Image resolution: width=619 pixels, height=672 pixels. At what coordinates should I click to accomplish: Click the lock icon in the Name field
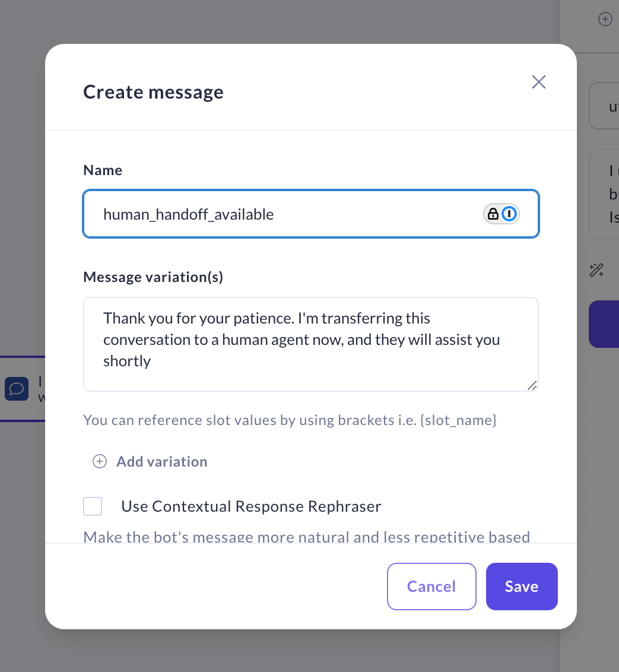[493, 214]
